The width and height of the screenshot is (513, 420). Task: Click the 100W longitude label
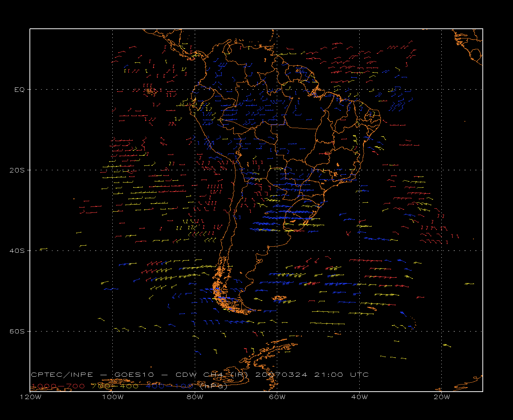[112, 397]
